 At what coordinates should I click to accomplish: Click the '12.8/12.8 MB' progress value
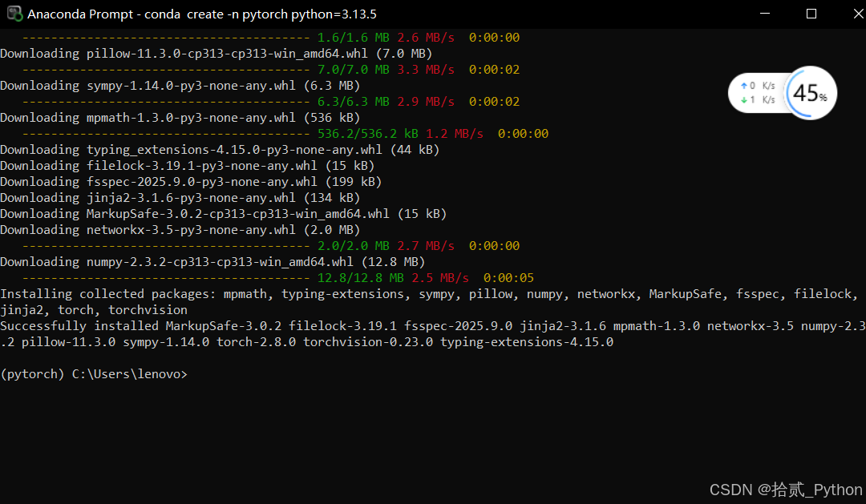[x=361, y=278]
